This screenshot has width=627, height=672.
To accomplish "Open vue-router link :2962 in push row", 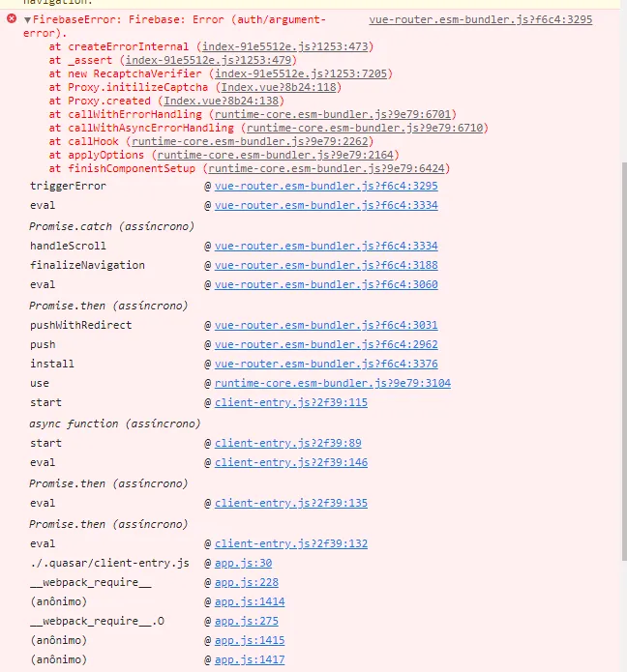I will [x=326, y=344].
